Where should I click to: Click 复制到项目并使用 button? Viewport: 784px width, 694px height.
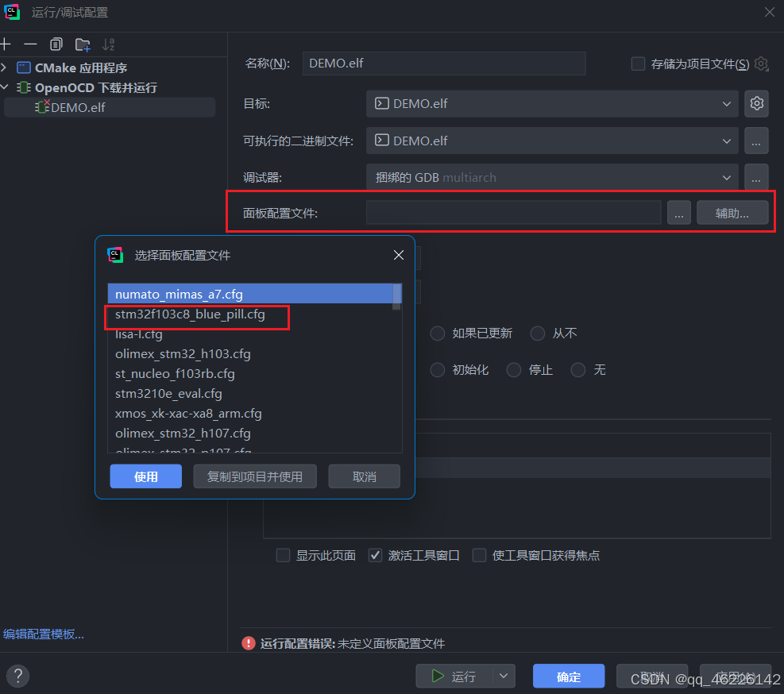(x=255, y=476)
